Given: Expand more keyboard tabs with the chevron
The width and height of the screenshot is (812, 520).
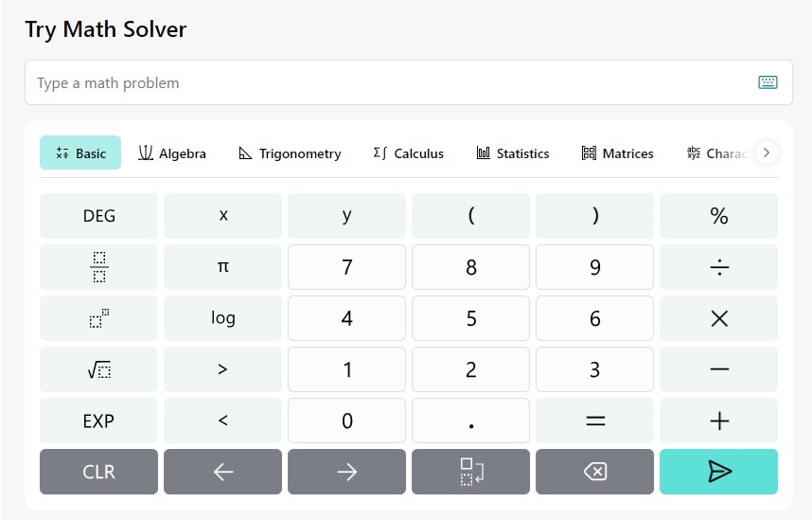Looking at the screenshot, I should coord(767,152).
